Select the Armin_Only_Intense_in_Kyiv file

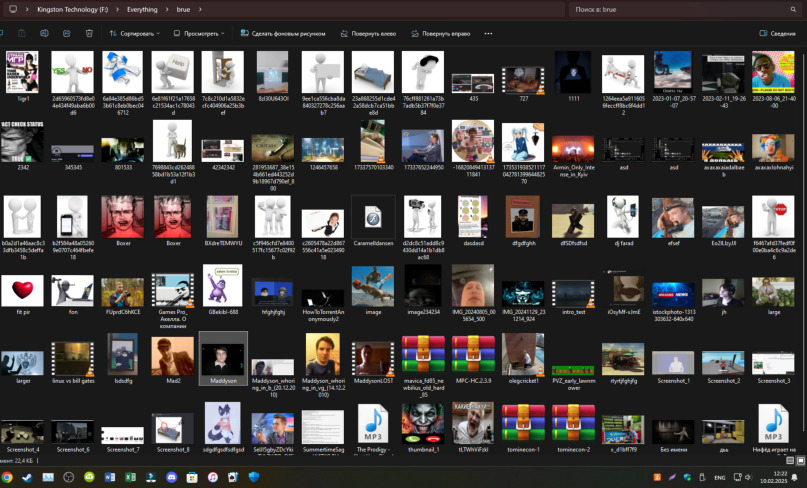click(x=573, y=156)
